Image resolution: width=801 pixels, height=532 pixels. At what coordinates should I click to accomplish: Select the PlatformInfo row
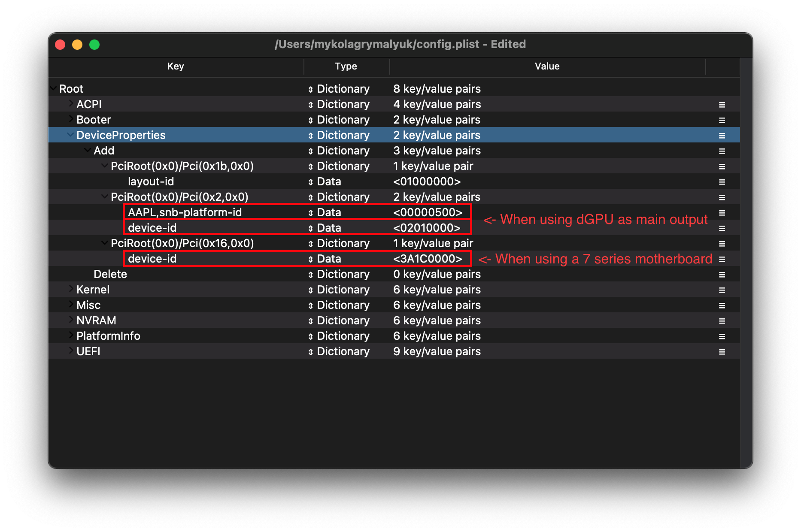(x=108, y=336)
